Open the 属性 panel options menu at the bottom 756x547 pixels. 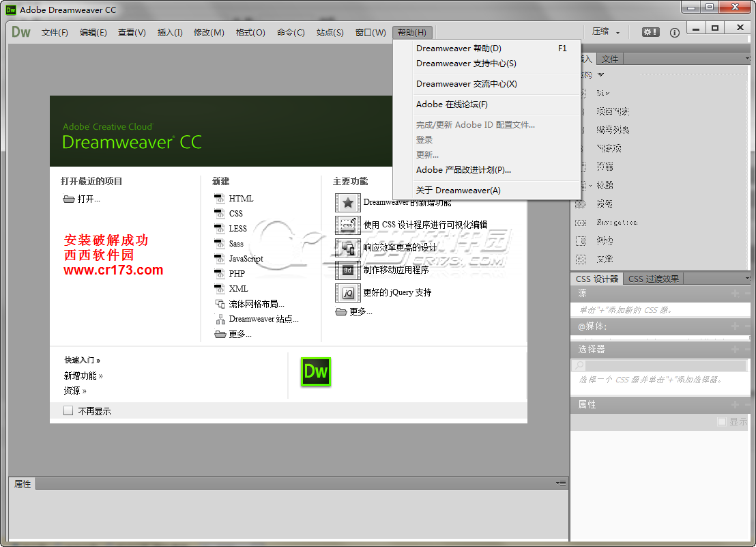[x=561, y=483]
